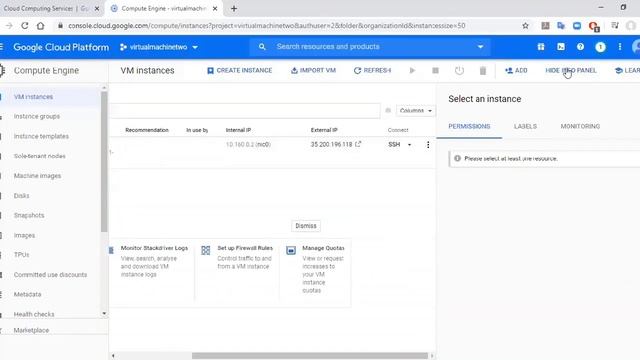Open the Columns dropdown
This screenshot has width=640, height=360.
tap(416, 111)
